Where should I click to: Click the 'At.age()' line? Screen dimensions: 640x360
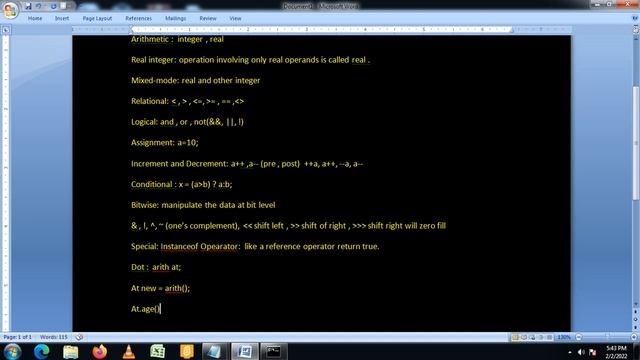[146, 309]
